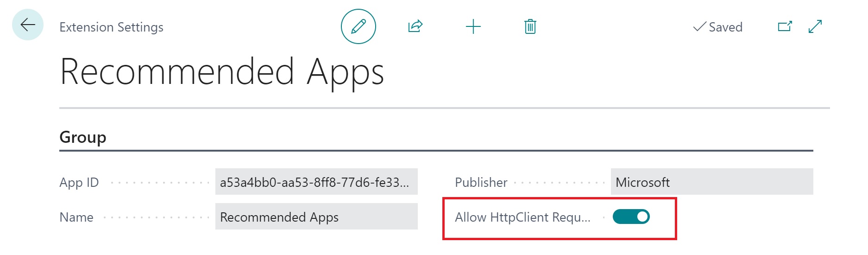
Task: Click the pencil edit icon
Action: click(358, 26)
